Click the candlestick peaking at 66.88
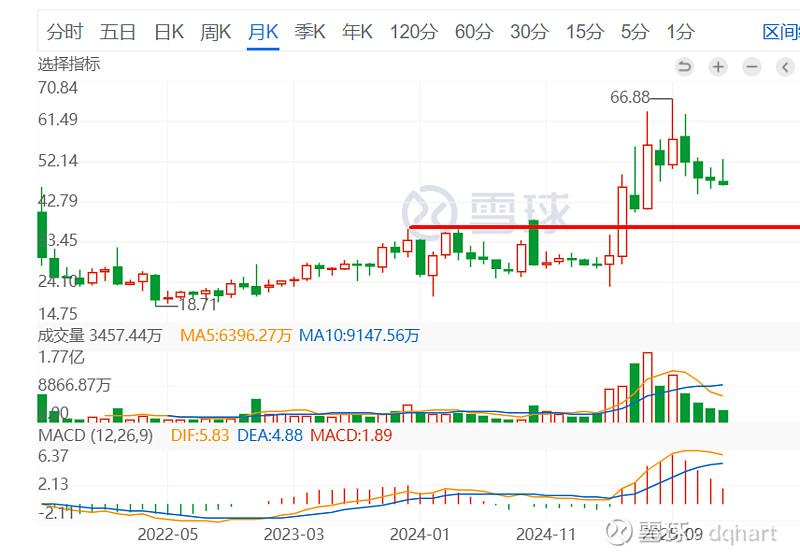Screen dimensions: 800x557 pos(672,151)
